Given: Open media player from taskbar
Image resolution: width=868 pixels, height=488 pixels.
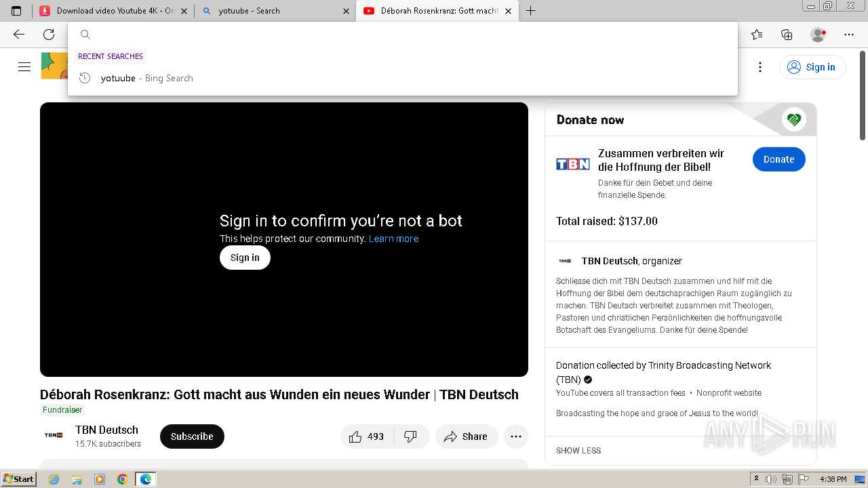Looking at the screenshot, I should point(100,479).
